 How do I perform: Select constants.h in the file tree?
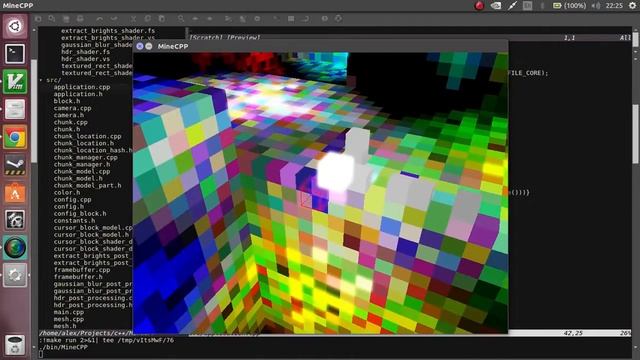coord(74,220)
